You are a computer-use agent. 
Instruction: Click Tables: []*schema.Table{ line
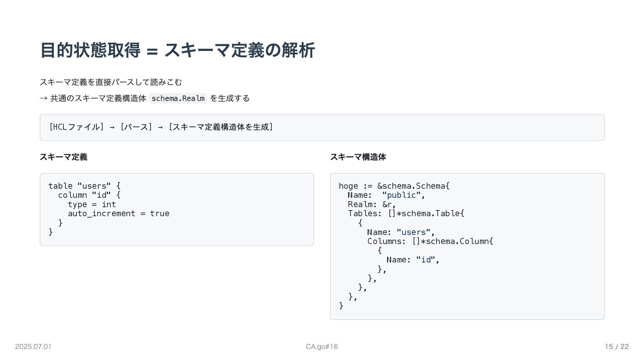coord(406,213)
